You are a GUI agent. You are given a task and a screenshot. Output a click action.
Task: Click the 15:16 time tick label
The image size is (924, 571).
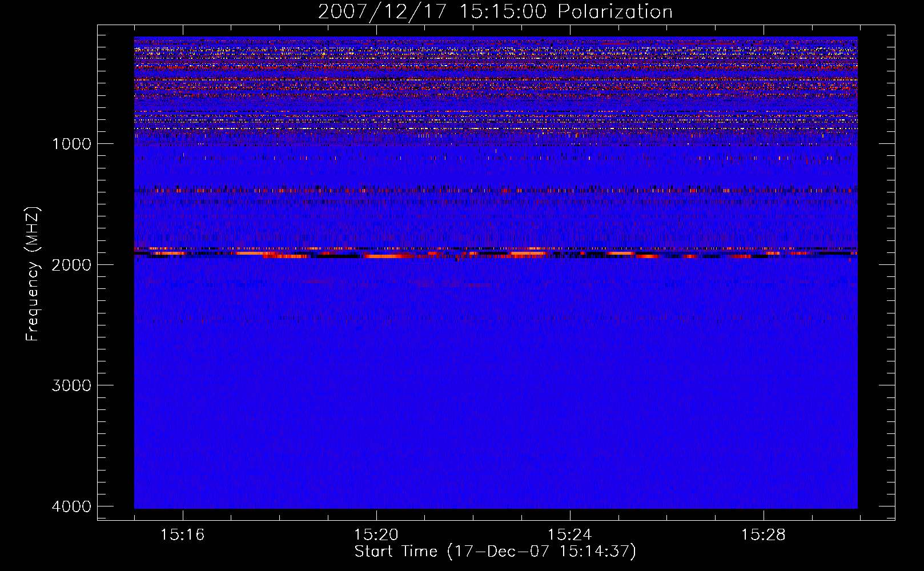point(182,535)
